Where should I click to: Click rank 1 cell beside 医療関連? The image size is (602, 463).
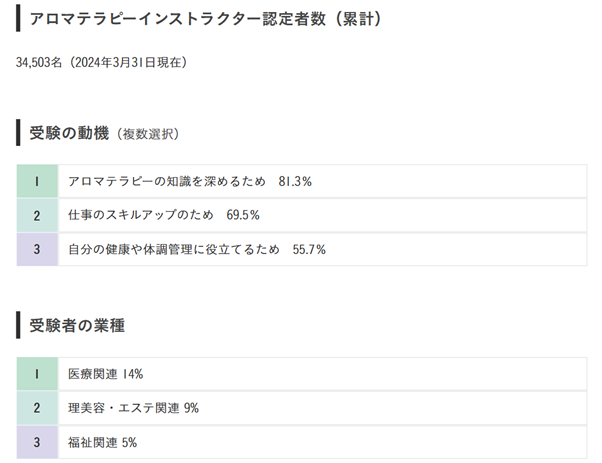pyautogui.click(x=37, y=374)
